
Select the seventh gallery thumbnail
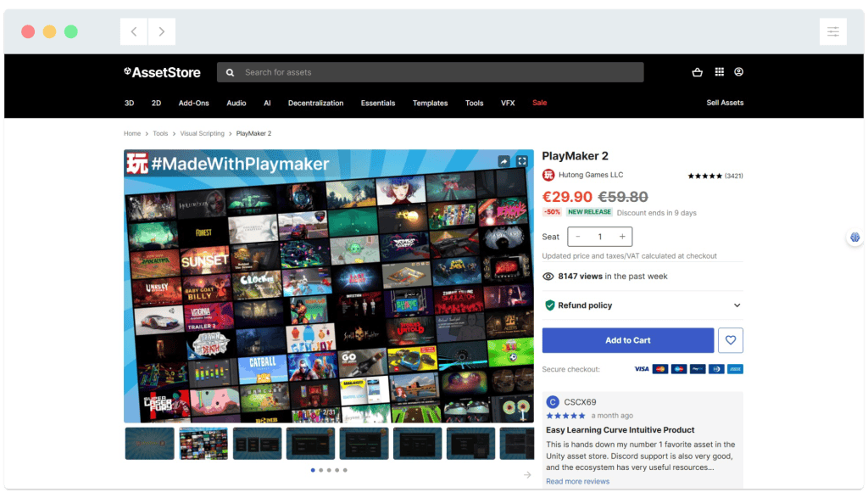(471, 443)
